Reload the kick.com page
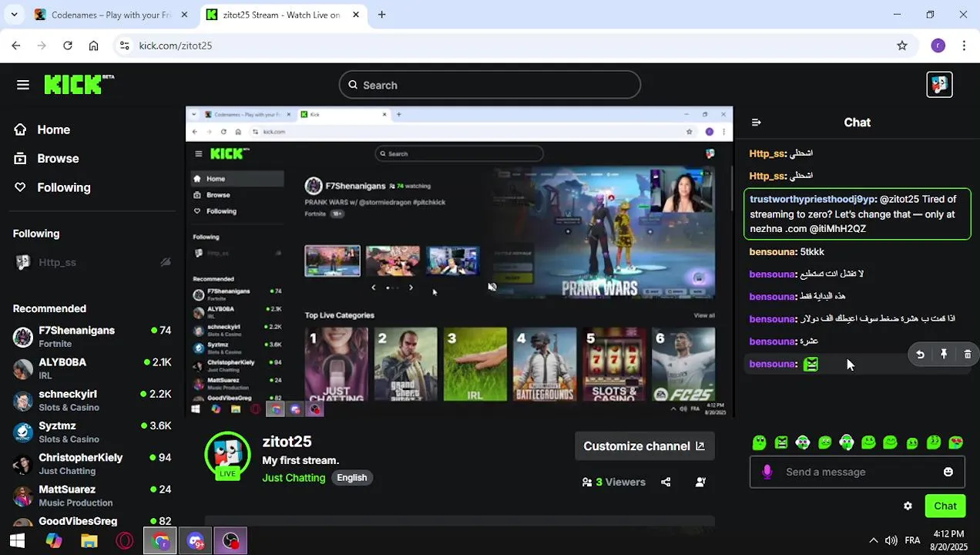 (68, 45)
